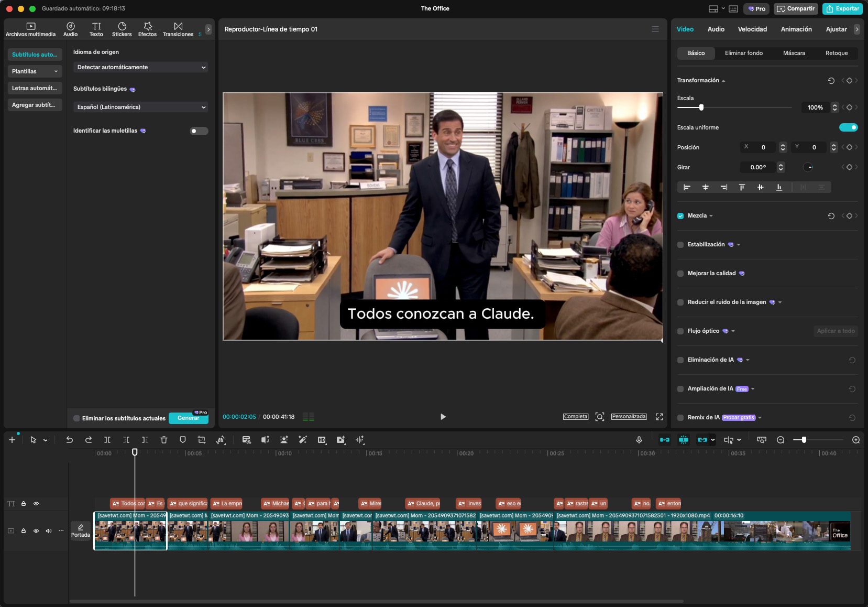868x607 pixels.
Task: Toggle Escala uniforme switch off
Action: pyautogui.click(x=848, y=127)
